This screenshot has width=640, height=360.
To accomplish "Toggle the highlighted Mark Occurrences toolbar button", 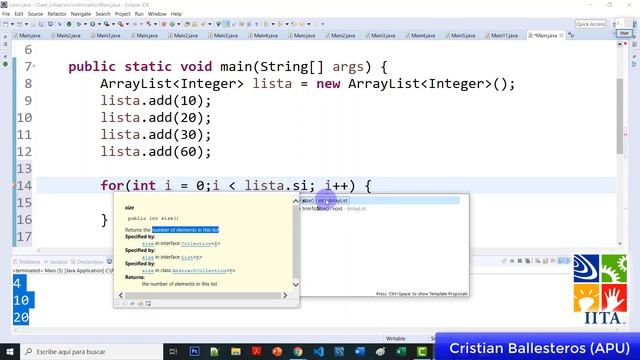I will coord(227,24).
